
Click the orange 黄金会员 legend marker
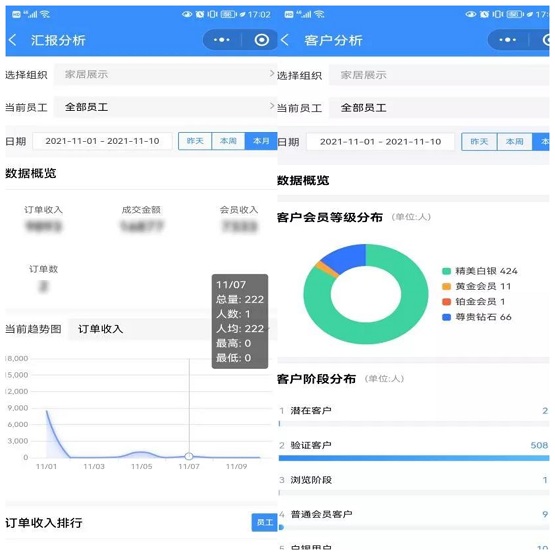click(446, 286)
